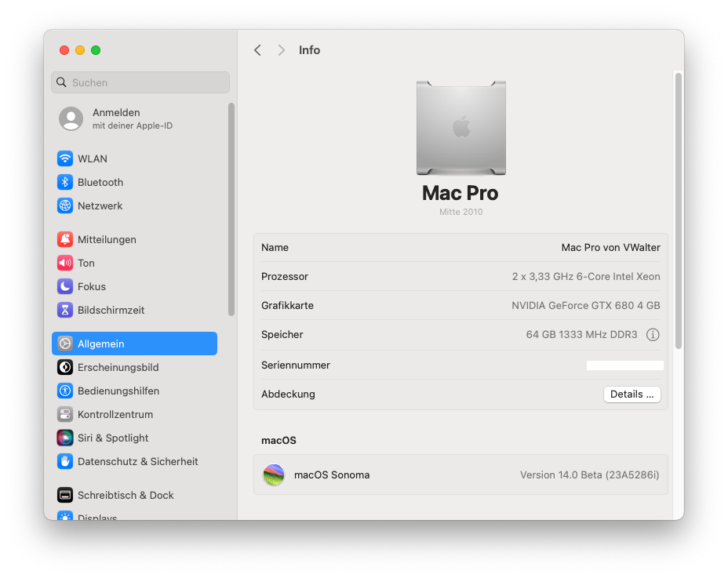
Task: Click the Prozessor label
Action: pyautogui.click(x=285, y=277)
